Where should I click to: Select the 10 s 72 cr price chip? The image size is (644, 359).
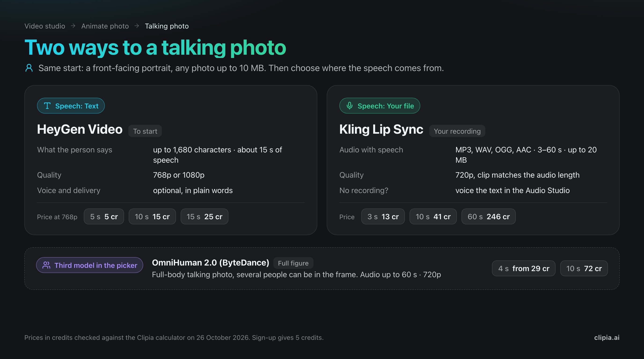click(584, 268)
